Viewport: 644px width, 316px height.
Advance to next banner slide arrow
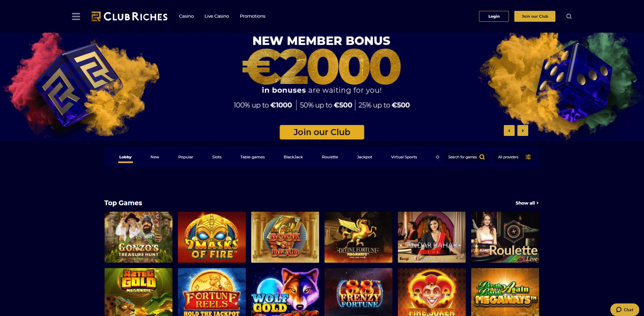(x=523, y=130)
